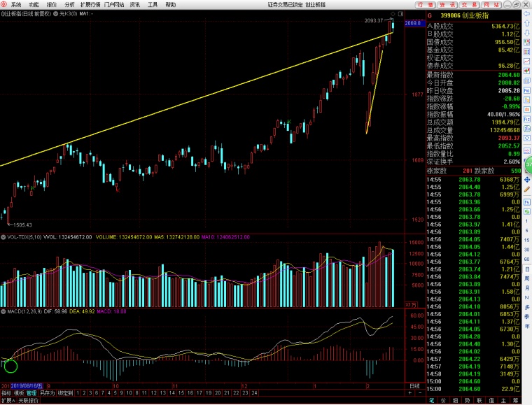Click the 月 period icon in right sidebar
This screenshot has width=532, height=405.
click(x=527, y=287)
